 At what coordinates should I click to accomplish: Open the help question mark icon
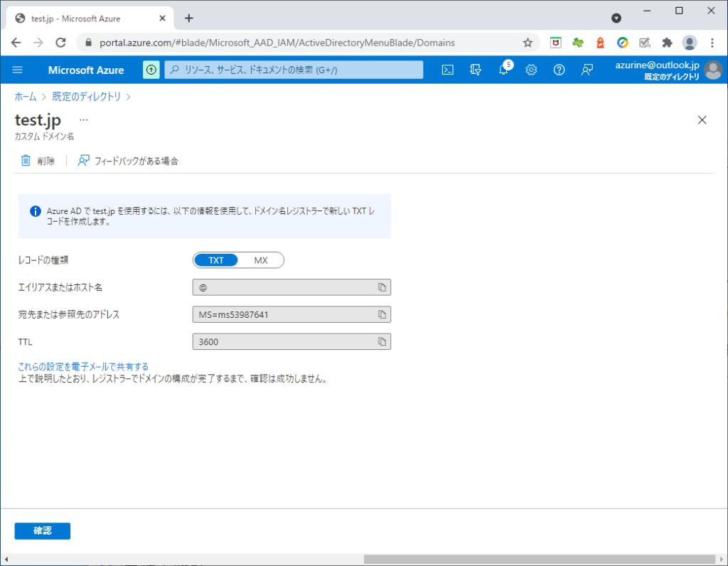tap(560, 70)
